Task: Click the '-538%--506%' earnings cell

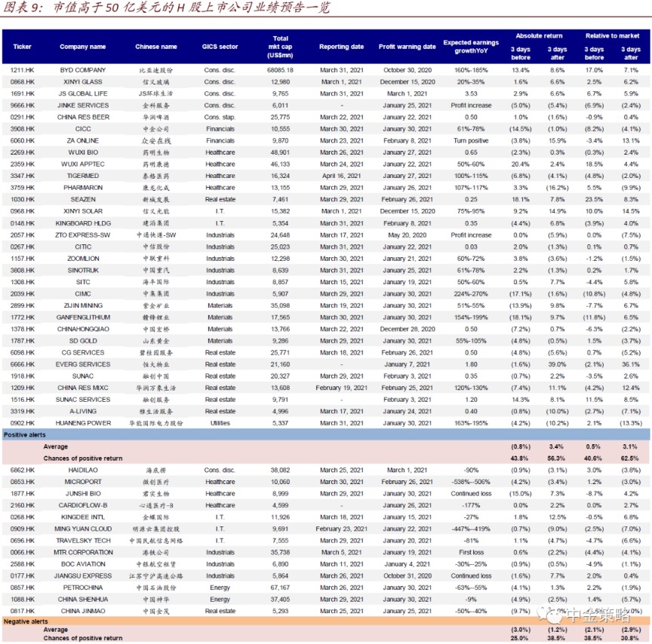Action: pyautogui.click(x=471, y=482)
